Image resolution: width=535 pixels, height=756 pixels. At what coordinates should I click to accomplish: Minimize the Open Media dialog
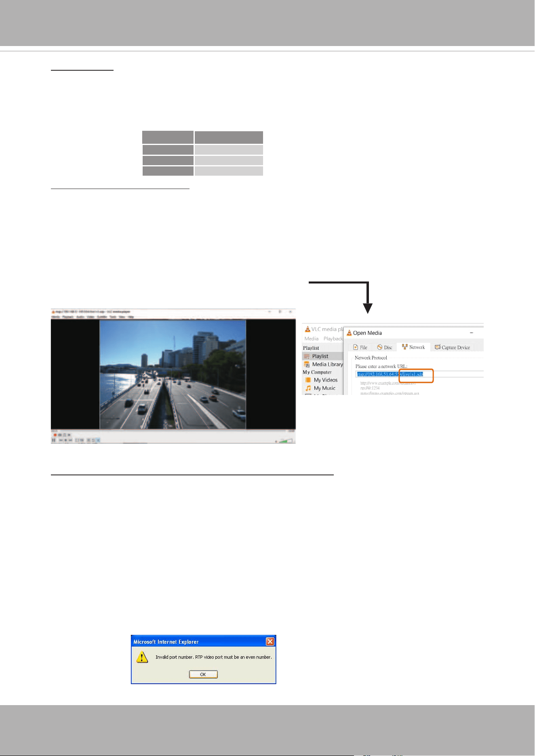tap(472, 333)
